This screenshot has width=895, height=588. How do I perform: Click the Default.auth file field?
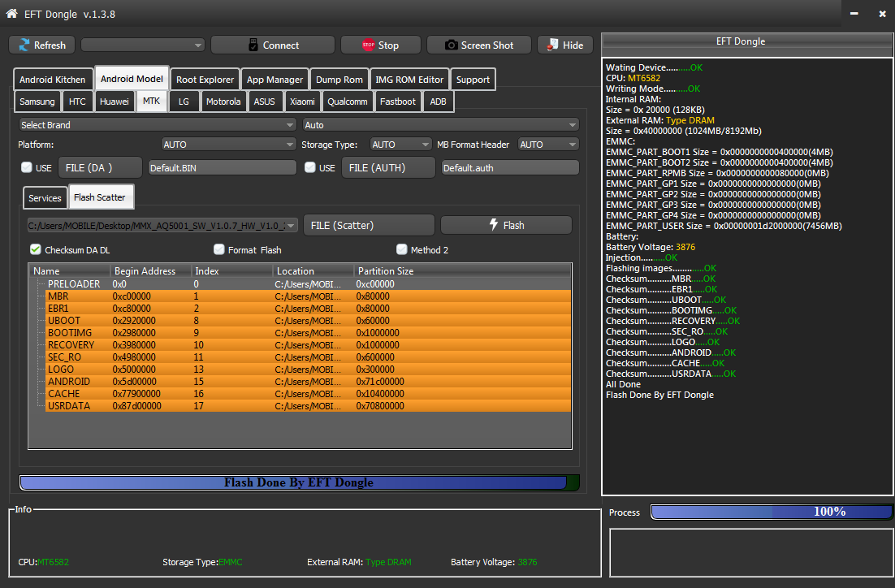point(510,167)
